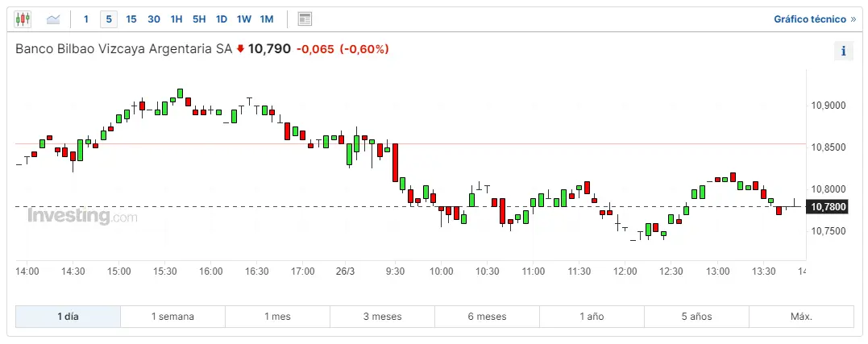Viewport: 868px width, 344px height.
Task: Switch to the area chart icon
Action: coord(53,19)
